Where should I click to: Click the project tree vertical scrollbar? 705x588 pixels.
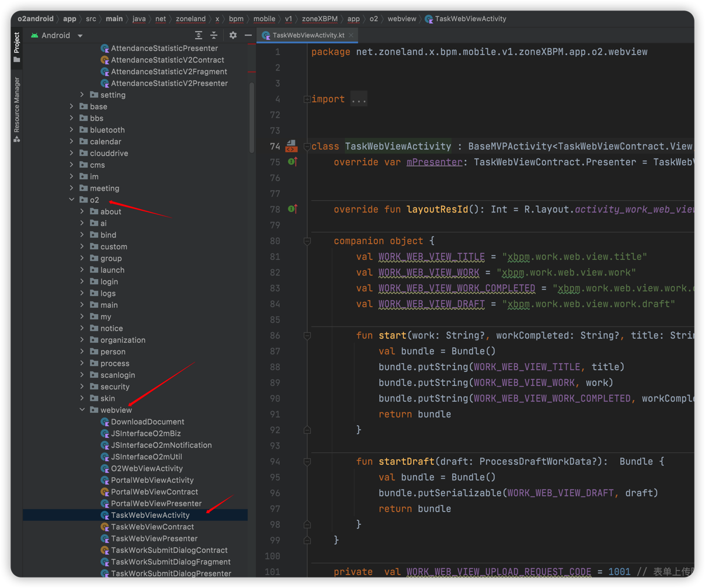pyautogui.click(x=252, y=117)
